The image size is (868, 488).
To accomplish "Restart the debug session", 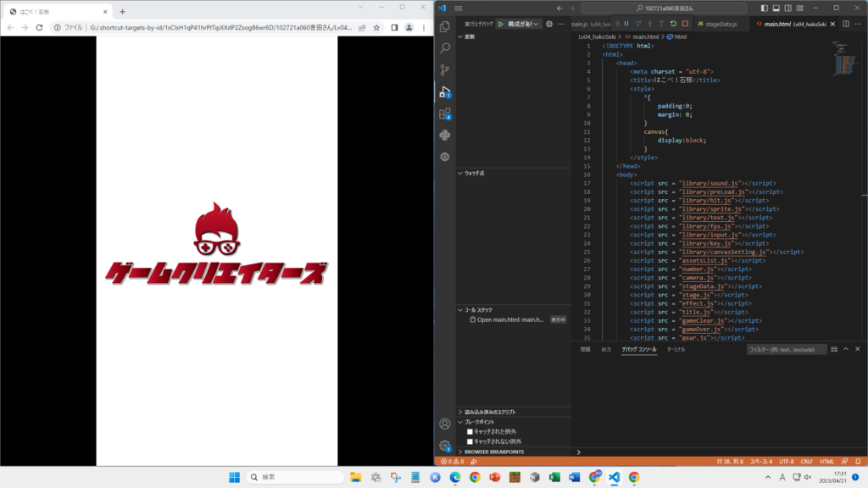I will [x=673, y=24].
